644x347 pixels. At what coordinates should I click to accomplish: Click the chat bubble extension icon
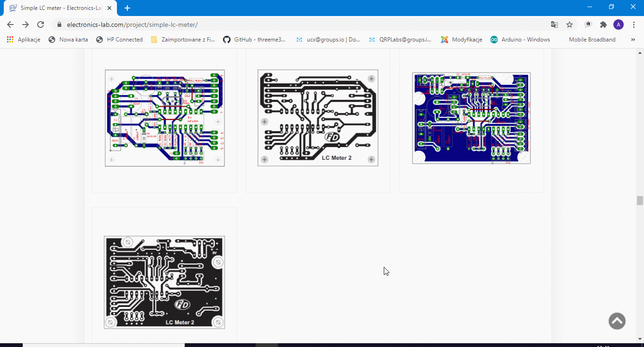tap(588, 25)
